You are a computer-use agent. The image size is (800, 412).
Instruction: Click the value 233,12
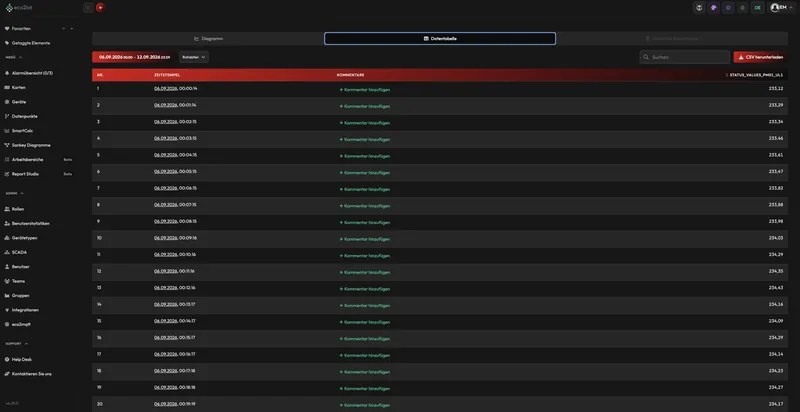coord(776,88)
